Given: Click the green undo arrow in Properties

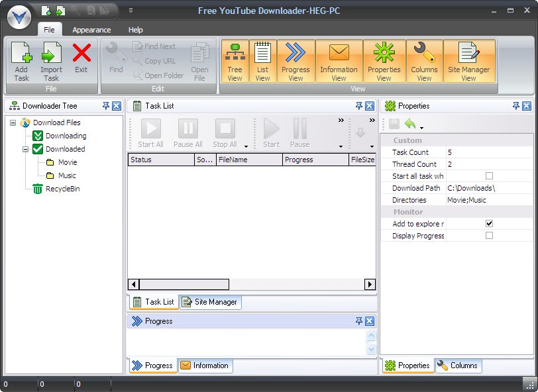Looking at the screenshot, I should point(410,123).
